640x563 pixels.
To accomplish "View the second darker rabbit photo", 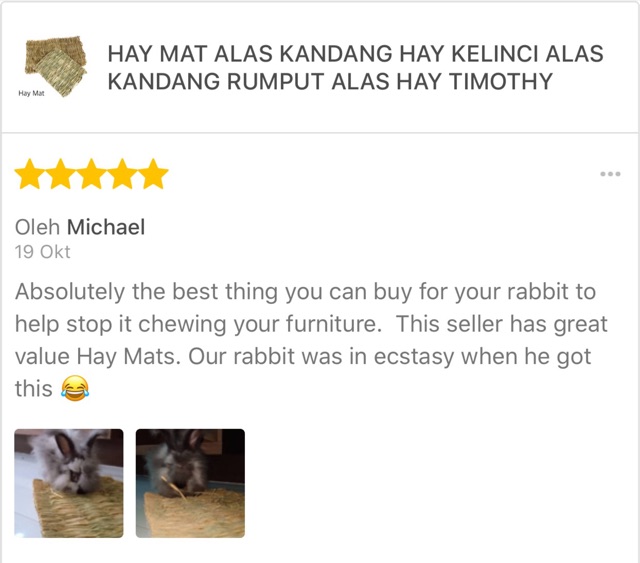I will 190,483.
